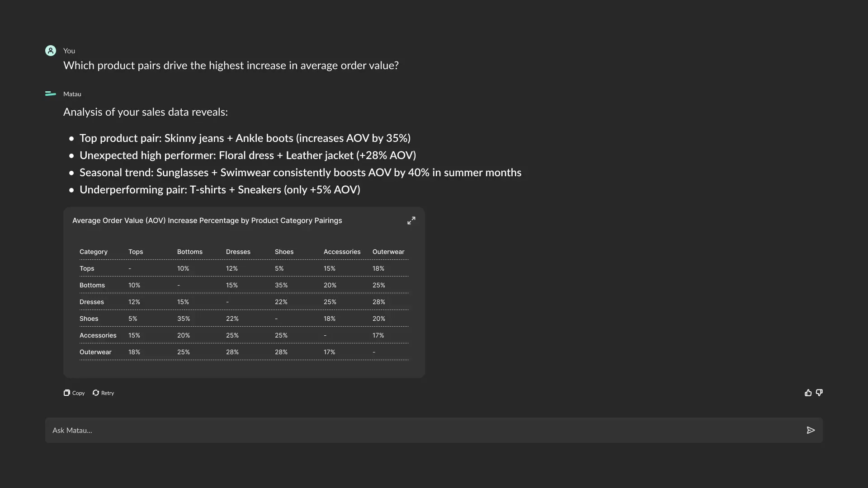Image resolution: width=868 pixels, height=488 pixels.
Task: Expand the AOV table to fullscreen
Action: [411, 221]
